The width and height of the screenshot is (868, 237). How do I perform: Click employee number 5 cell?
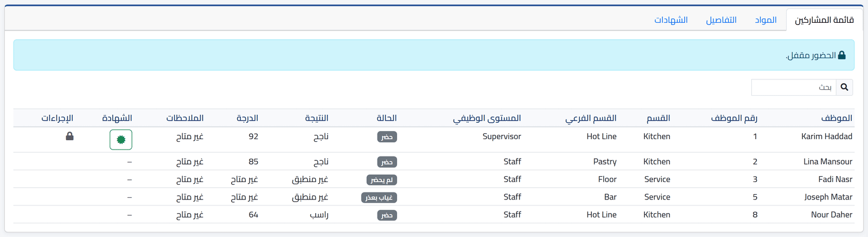pos(755,197)
